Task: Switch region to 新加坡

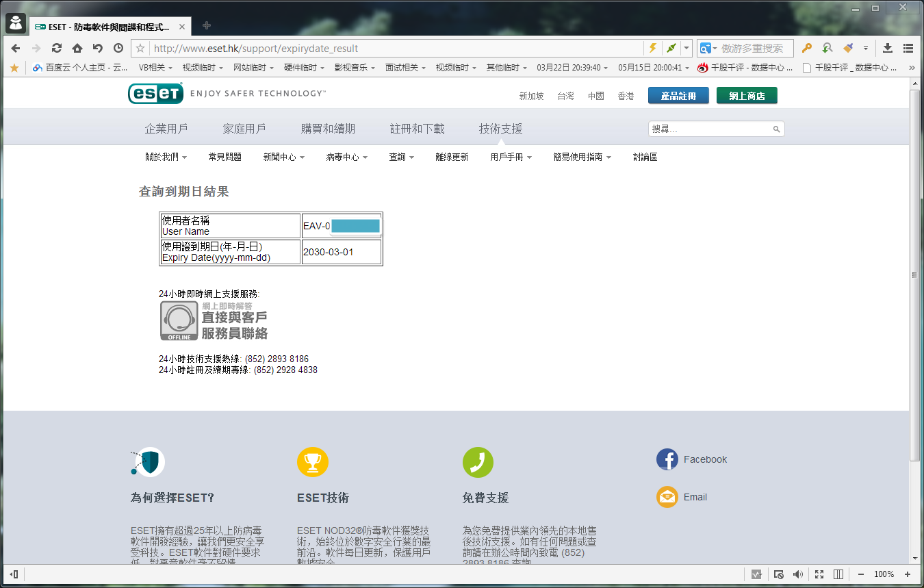Action: pyautogui.click(x=531, y=96)
